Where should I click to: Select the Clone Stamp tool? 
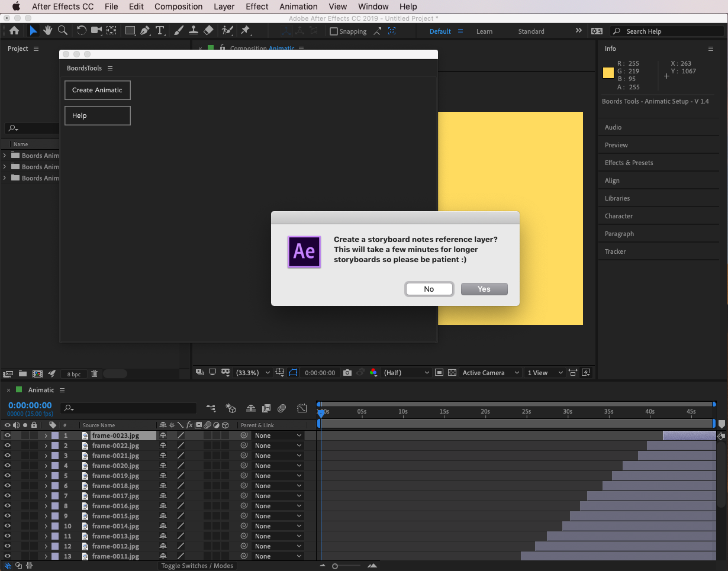193,31
